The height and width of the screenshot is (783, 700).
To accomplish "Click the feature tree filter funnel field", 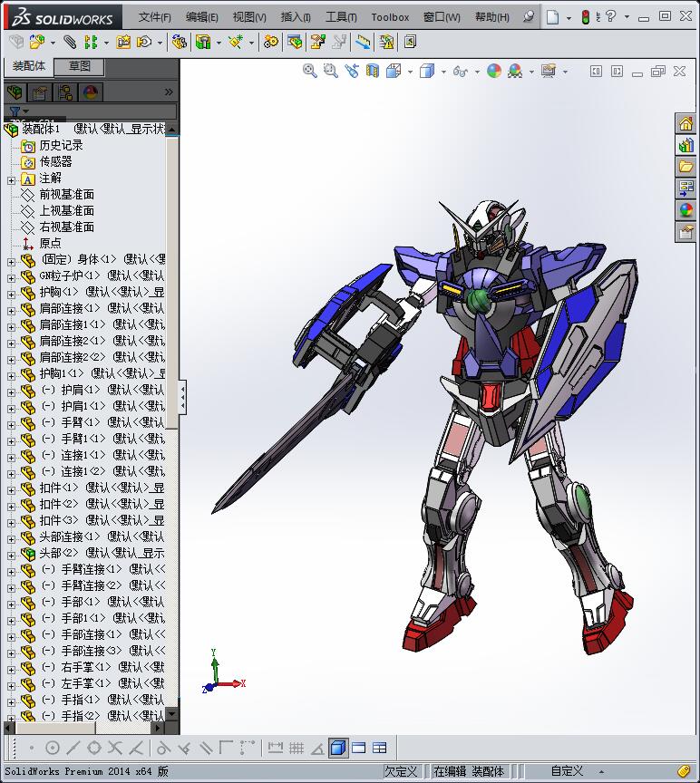I will coord(91,111).
